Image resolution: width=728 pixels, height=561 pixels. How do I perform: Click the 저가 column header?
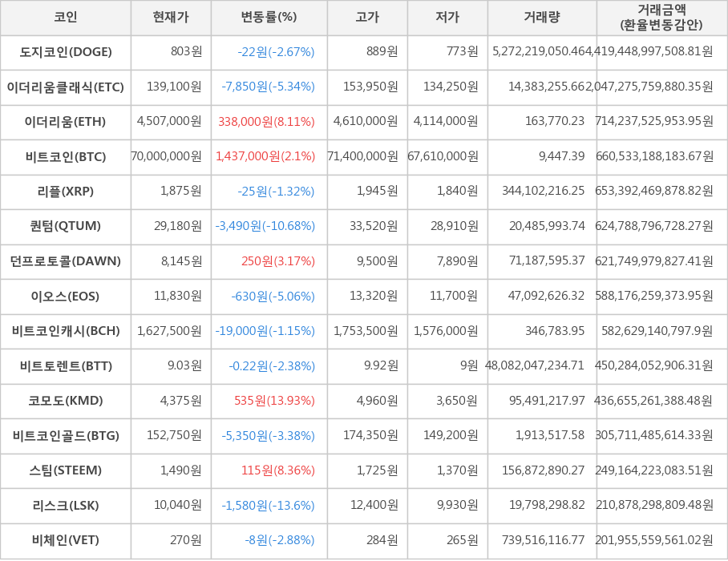point(447,18)
